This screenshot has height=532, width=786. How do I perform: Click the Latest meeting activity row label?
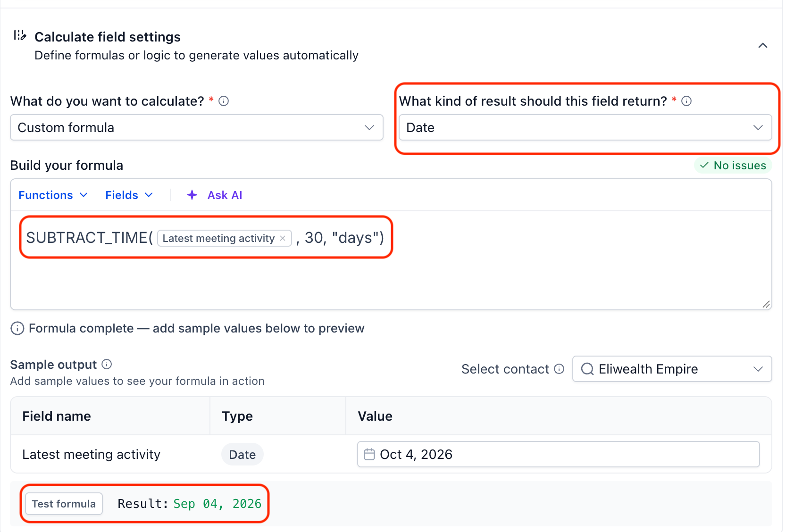point(92,454)
